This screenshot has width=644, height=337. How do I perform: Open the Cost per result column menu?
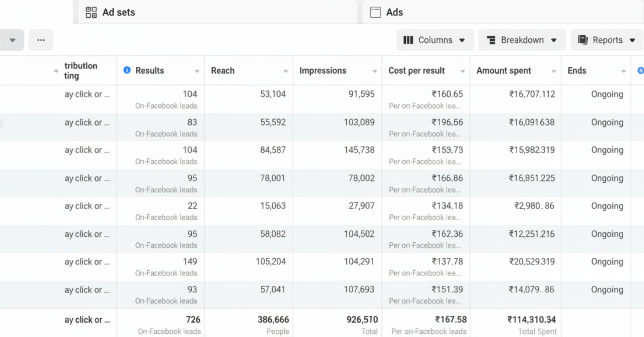tap(462, 71)
